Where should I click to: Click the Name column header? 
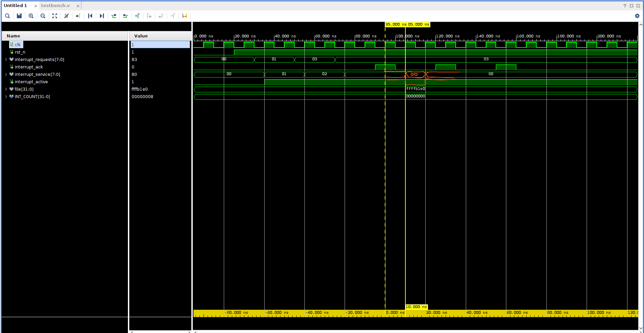point(65,36)
